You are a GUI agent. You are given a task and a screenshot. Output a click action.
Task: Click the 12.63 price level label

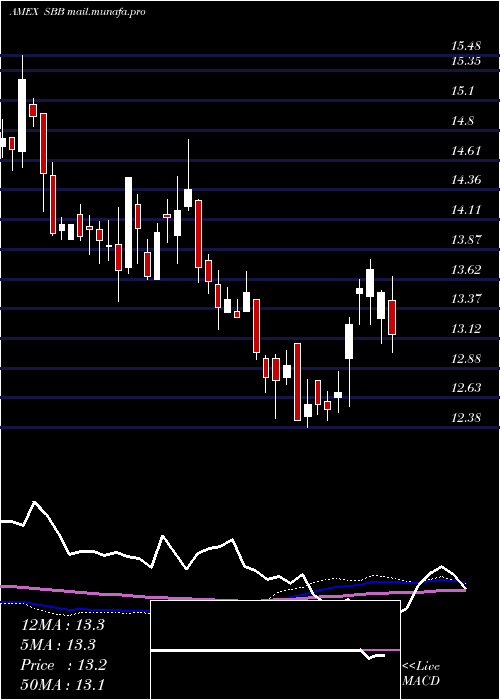click(465, 388)
